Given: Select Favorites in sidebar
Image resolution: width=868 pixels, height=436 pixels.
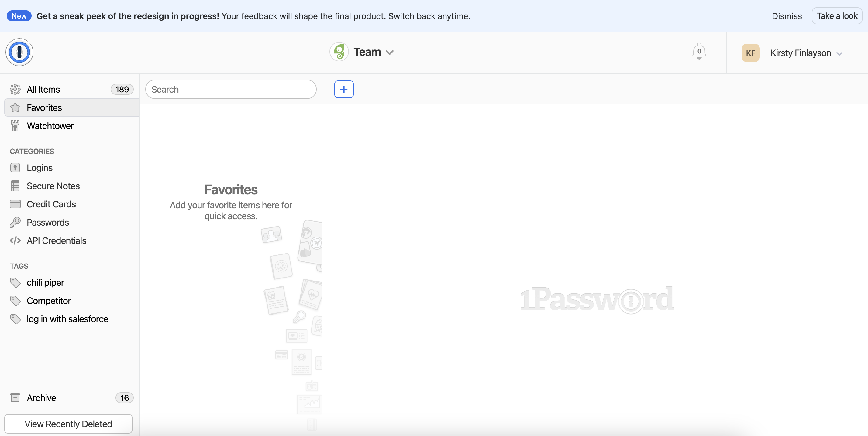Looking at the screenshot, I should coord(72,107).
